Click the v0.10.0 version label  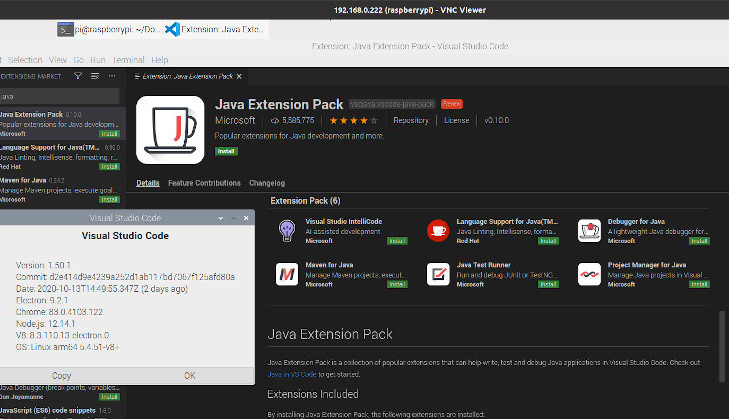pyautogui.click(x=497, y=120)
